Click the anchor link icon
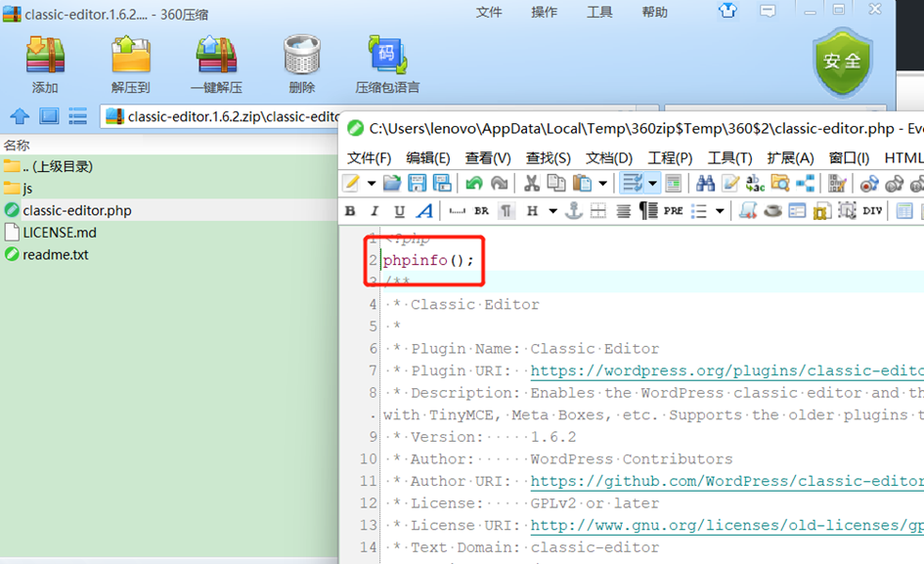 573,210
